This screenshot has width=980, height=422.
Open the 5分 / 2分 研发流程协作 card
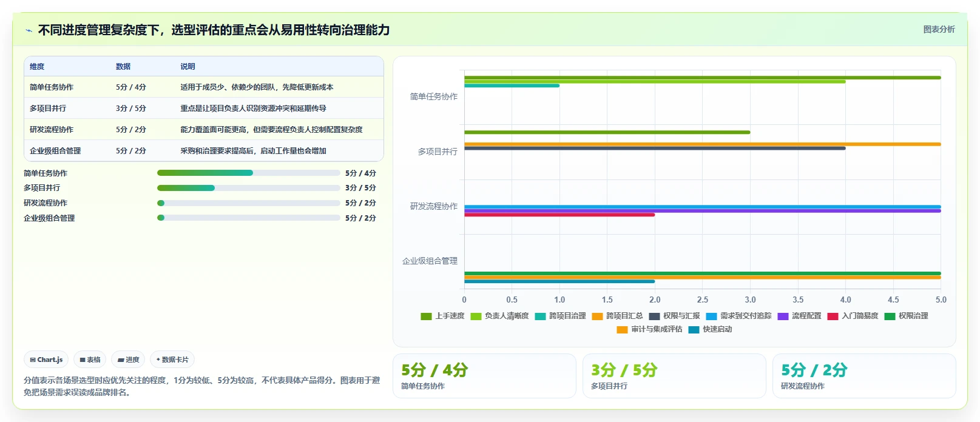(864, 376)
